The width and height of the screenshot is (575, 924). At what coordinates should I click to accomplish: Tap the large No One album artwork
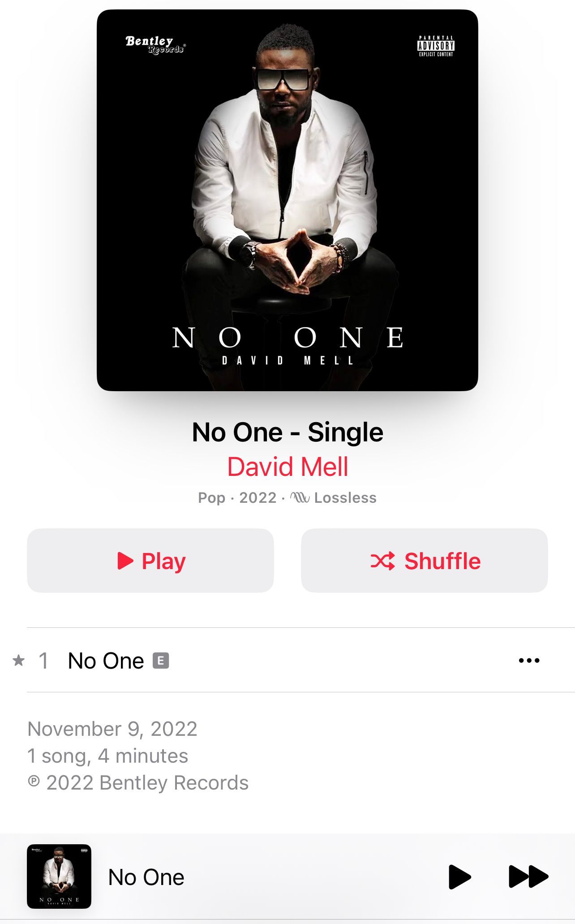(287, 200)
